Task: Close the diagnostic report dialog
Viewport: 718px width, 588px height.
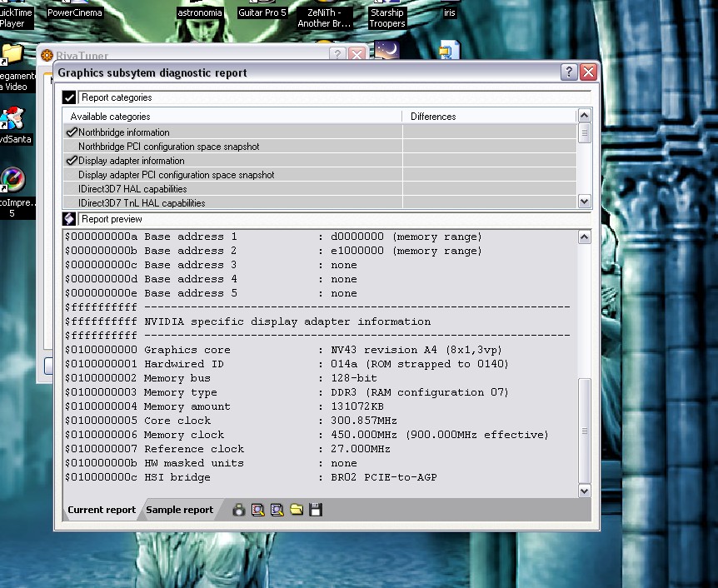Action: (x=588, y=72)
